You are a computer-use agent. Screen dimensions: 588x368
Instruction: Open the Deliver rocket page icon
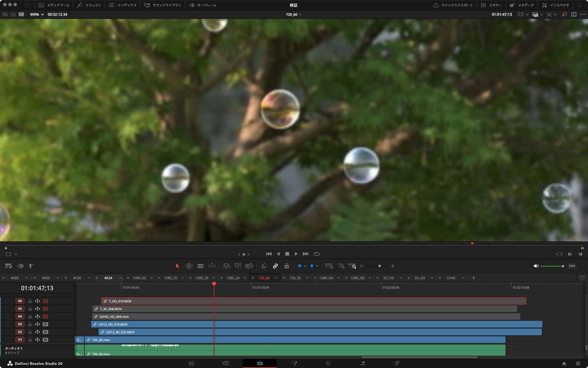[x=397, y=363]
